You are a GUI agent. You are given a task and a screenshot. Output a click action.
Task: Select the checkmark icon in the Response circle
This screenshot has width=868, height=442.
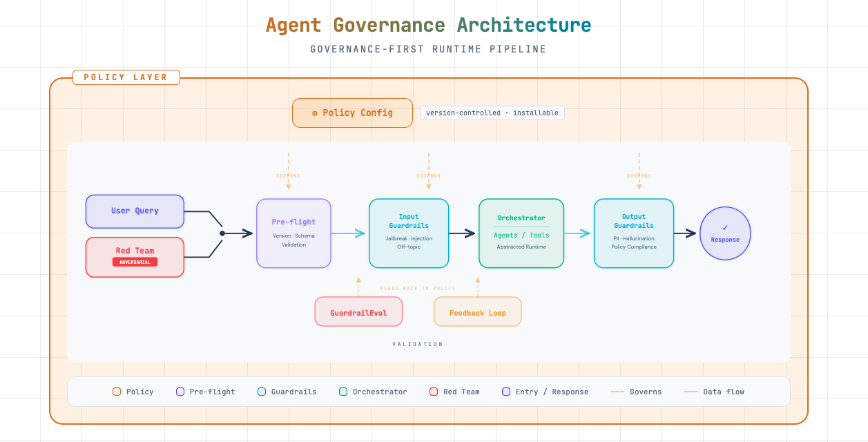(x=725, y=227)
